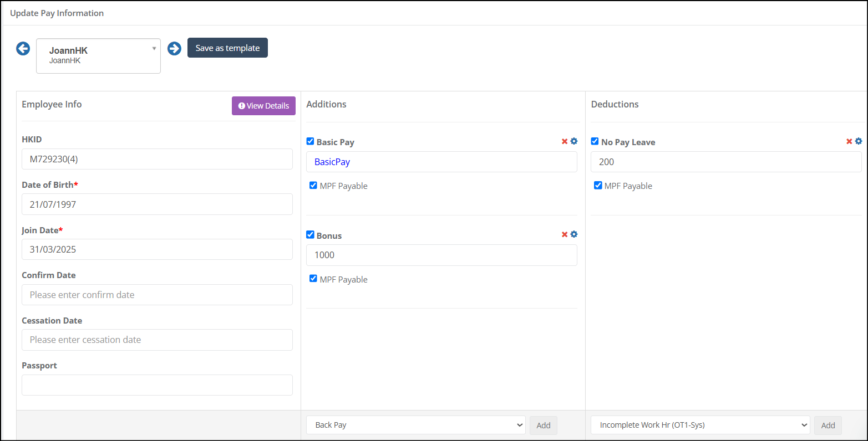868x441 pixels.
Task: Click the Update Pay Information title
Action: click(x=57, y=13)
